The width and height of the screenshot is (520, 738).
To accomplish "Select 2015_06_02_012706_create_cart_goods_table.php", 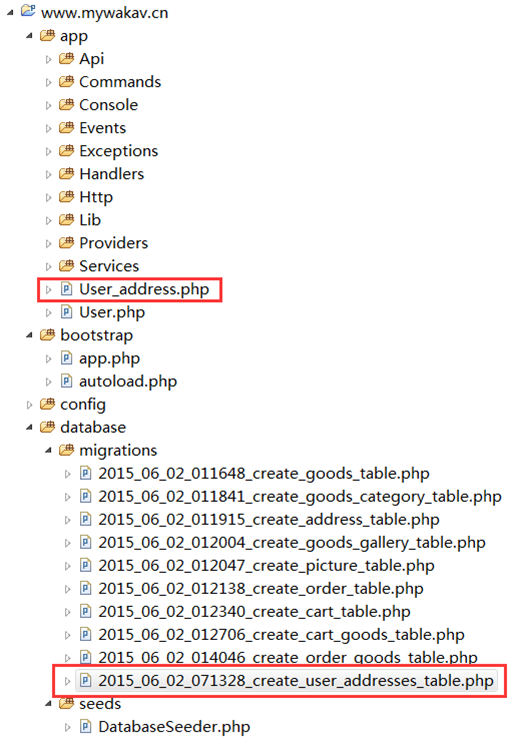I will tap(281, 635).
